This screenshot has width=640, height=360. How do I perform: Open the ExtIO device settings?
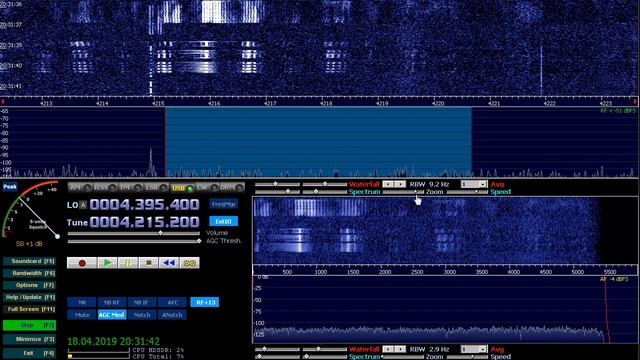(x=223, y=221)
